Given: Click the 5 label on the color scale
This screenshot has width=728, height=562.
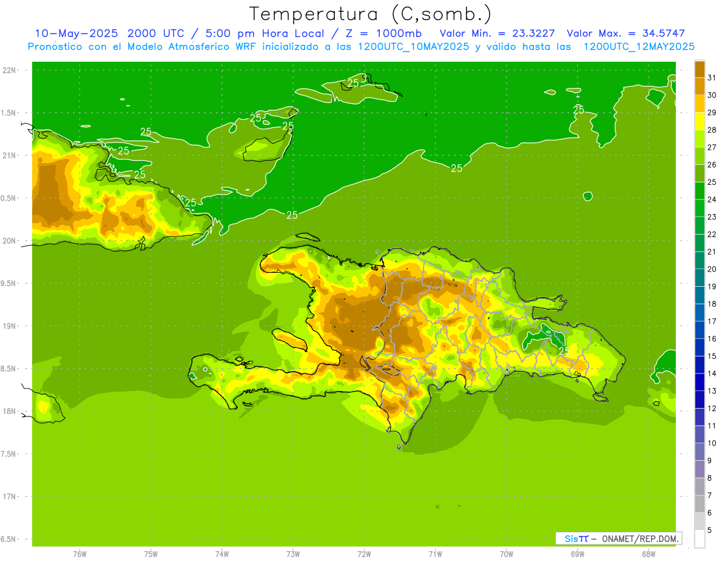Looking at the screenshot, I should 709,530.
